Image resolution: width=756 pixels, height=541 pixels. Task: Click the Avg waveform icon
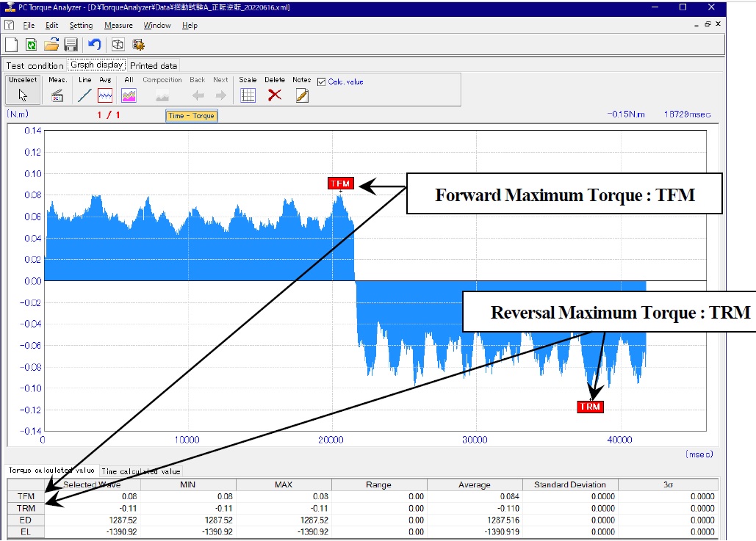tap(105, 94)
